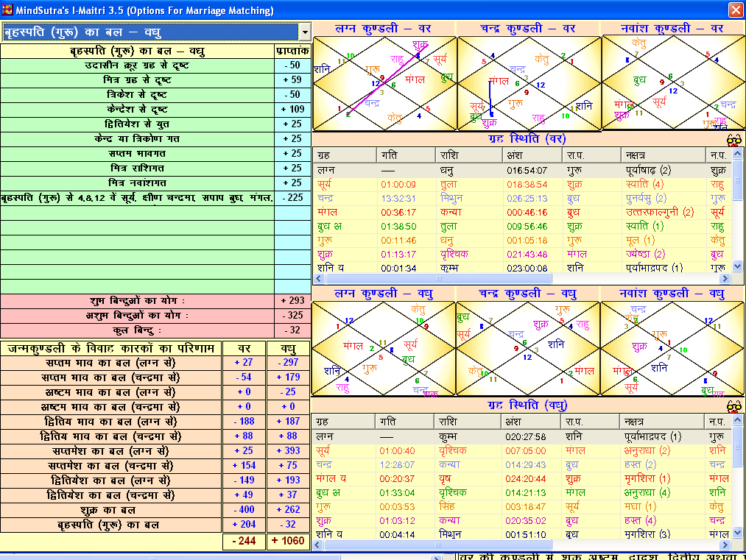Select the चन्द्र row in वधु planet table

(522, 465)
